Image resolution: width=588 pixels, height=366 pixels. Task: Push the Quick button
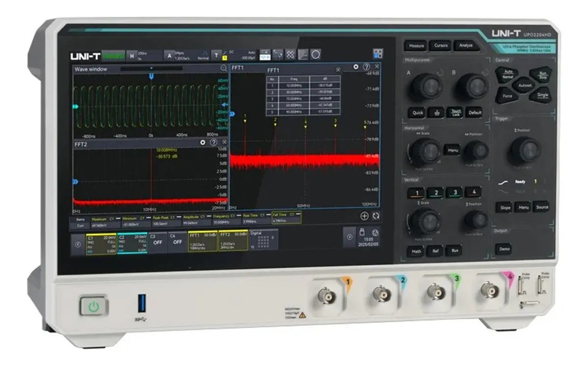click(417, 112)
